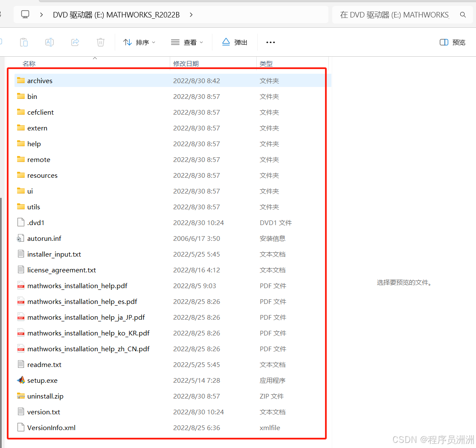Viewport: 476px width, 448px height.
Task: Click the type label ZIP 文件
Action: click(272, 396)
